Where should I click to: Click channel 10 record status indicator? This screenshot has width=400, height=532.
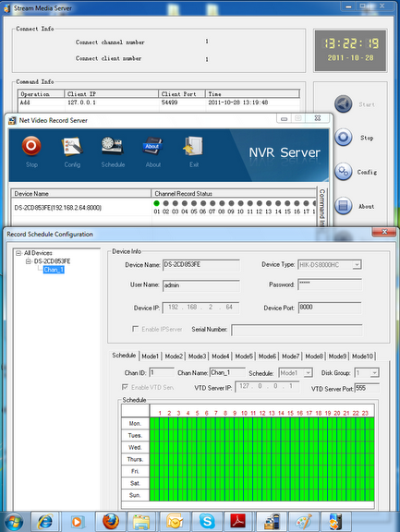point(240,203)
